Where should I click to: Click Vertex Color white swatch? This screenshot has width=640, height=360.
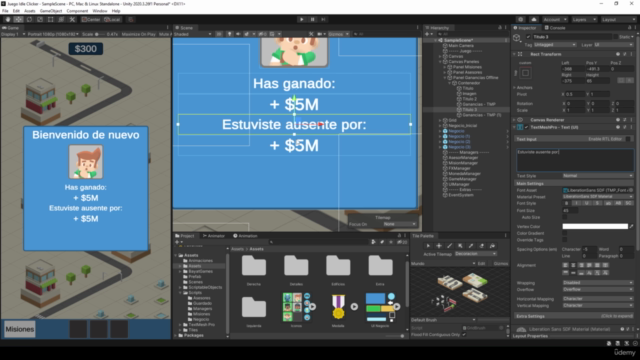click(595, 226)
